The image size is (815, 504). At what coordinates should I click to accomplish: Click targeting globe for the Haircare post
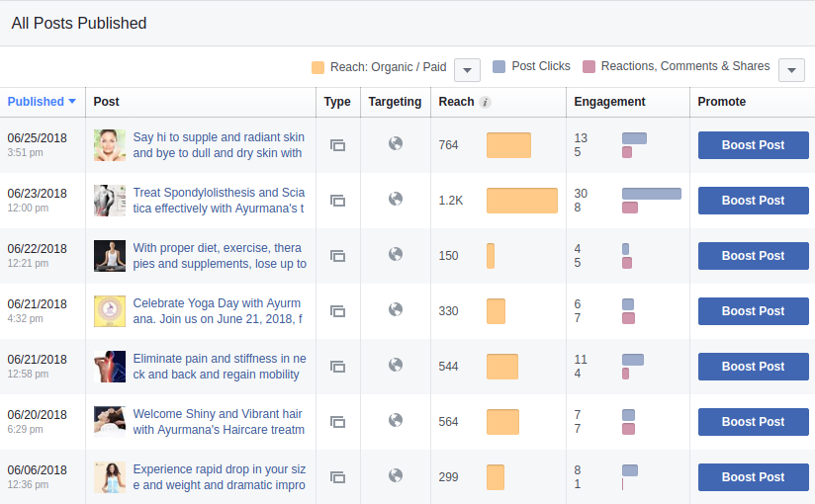point(396,421)
